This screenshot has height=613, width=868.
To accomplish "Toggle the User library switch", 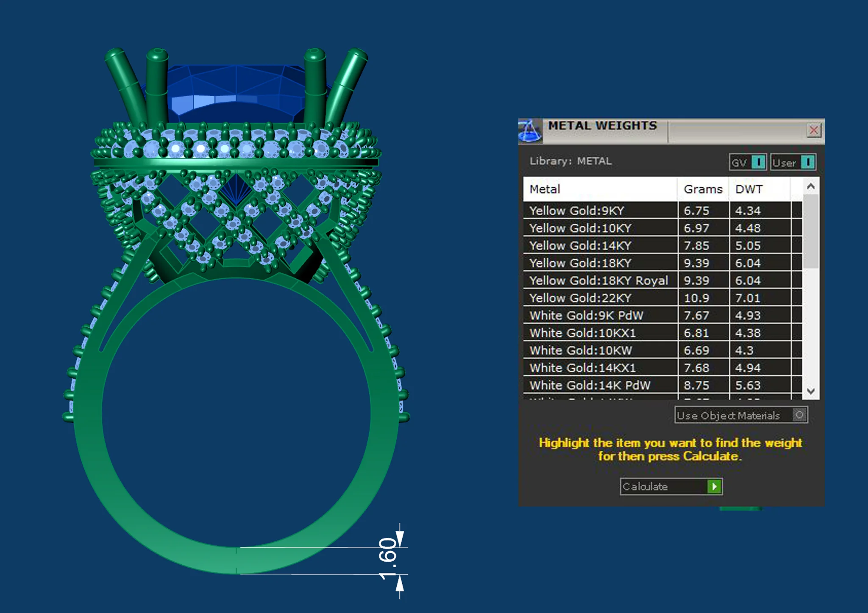I will pos(793,162).
